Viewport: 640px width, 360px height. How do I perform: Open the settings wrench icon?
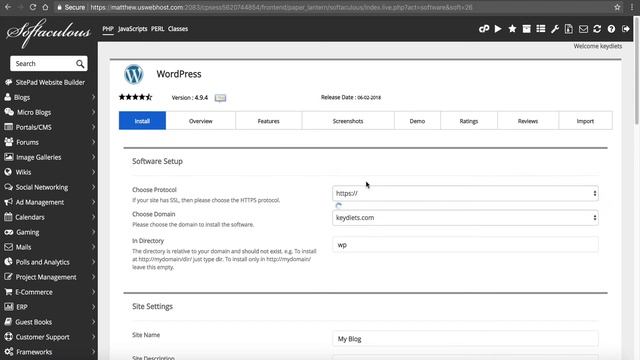(555, 29)
